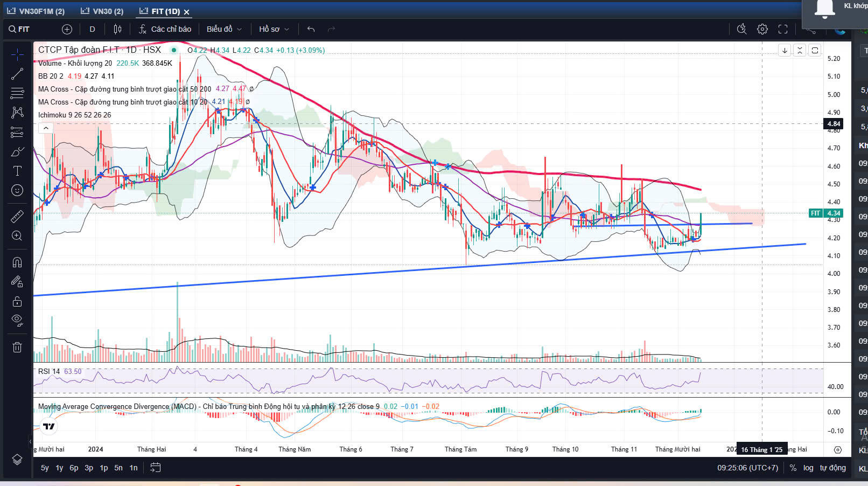Set range to 1p
This screenshot has width=868, height=486.
pyautogui.click(x=104, y=468)
